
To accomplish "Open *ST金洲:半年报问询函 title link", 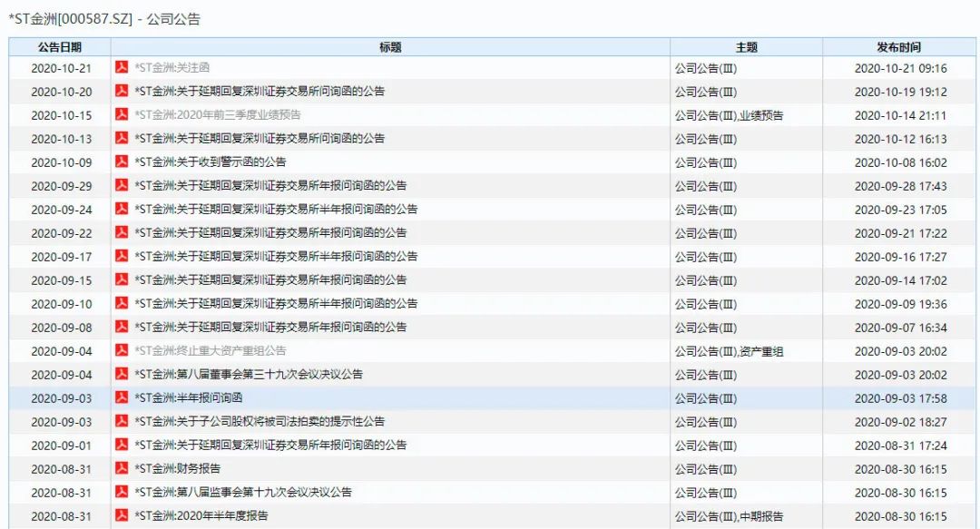I will 188,397.
